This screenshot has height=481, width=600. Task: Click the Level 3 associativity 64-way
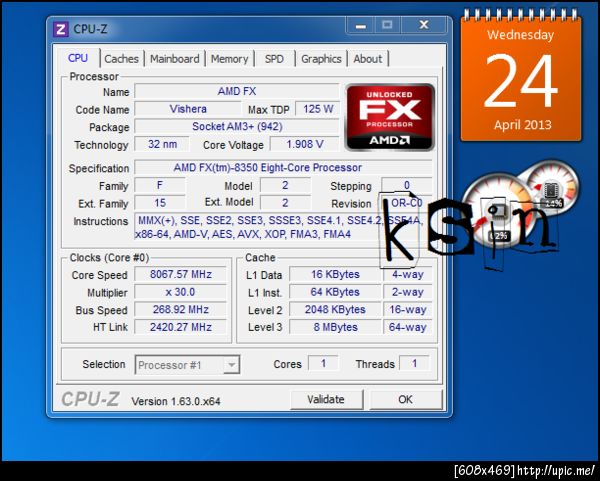(x=408, y=327)
